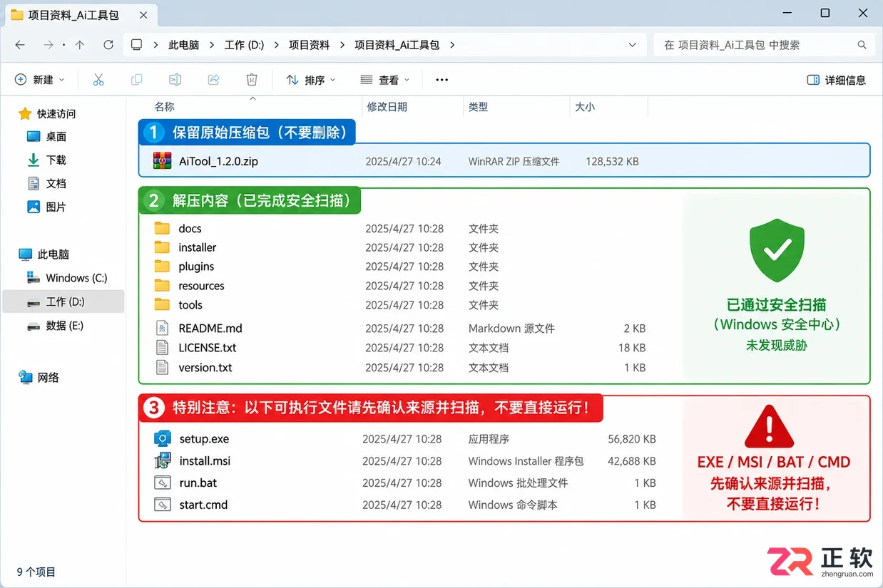Go up one folder level
883x588 pixels.
[80, 45]
